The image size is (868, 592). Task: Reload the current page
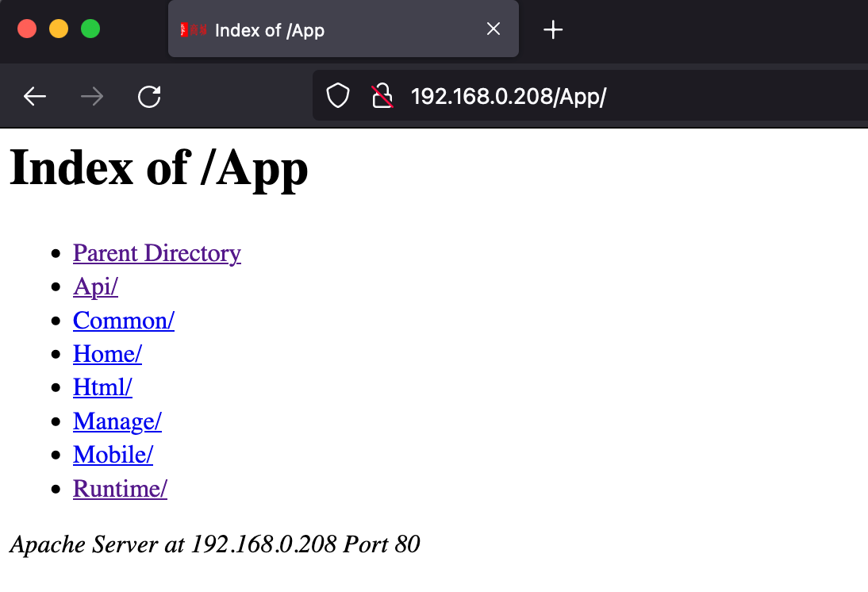point(149,97)
